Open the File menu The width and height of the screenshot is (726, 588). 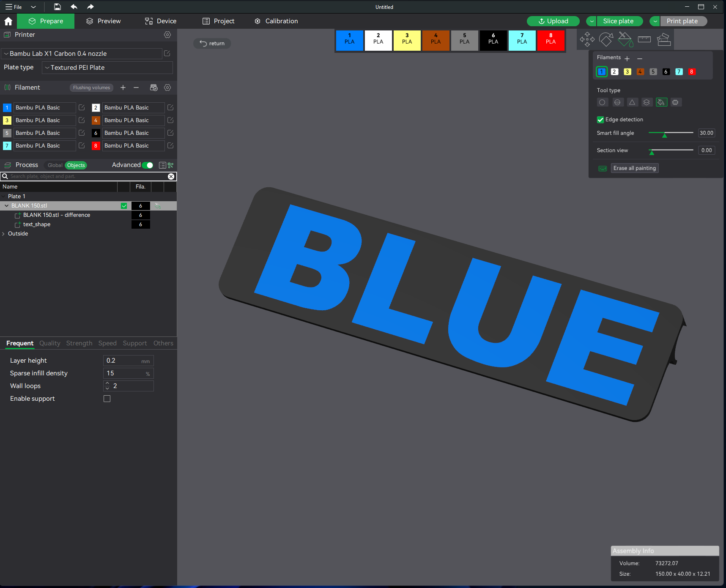pos(14,7)
